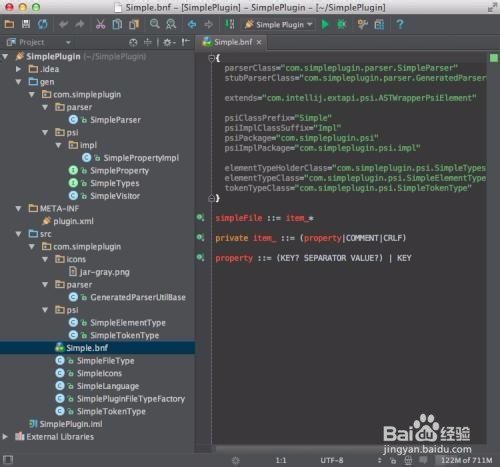
Task: Navigate Forward with the right arrow icon
Action: point(208,24)
